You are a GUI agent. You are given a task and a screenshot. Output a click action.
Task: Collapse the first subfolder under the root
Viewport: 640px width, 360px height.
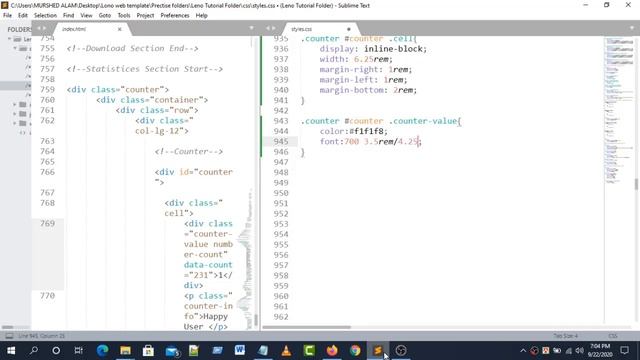coord(15,48)
